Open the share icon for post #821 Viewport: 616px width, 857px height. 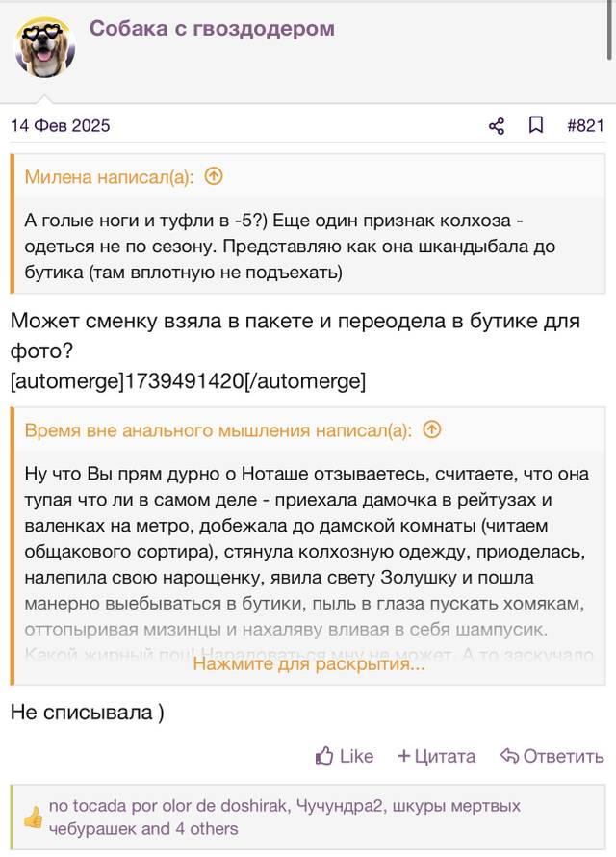[x=496, y=126]
